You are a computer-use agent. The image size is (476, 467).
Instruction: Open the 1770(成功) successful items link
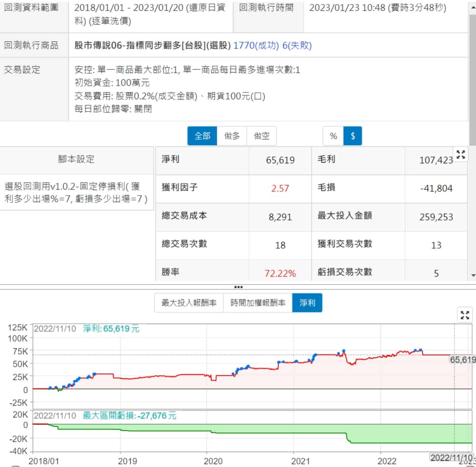256,45
